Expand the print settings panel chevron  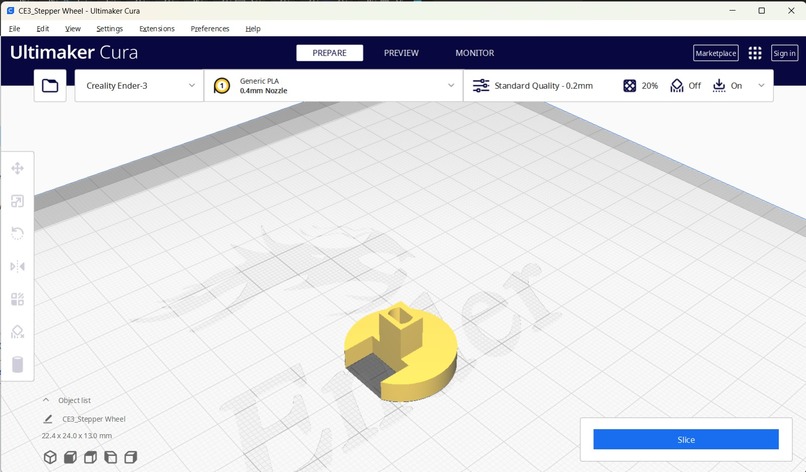[761, 85]
